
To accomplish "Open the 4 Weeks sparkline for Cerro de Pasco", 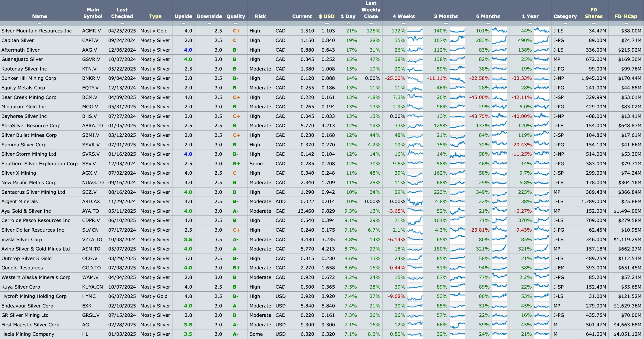I will 415,220.
